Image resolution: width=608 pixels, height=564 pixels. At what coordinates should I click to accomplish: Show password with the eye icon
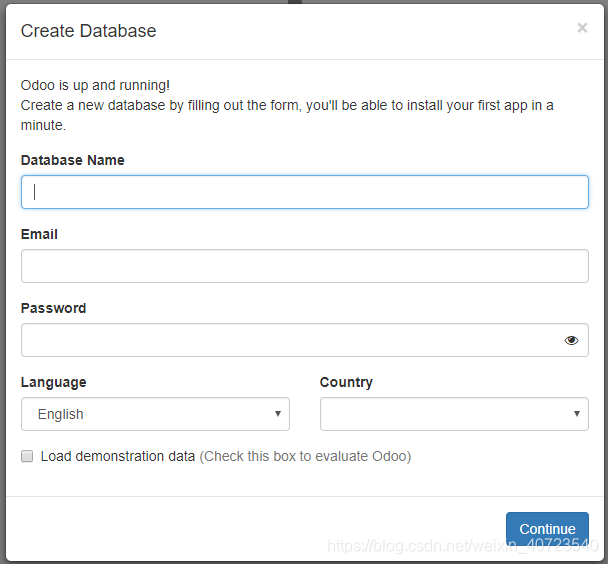[571, 340]
